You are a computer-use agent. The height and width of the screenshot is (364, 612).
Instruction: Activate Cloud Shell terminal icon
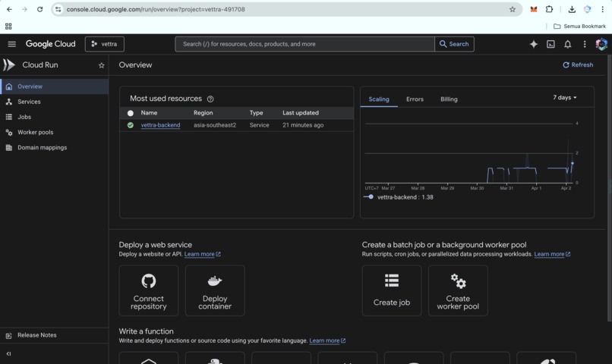click(x=550, y=44)
